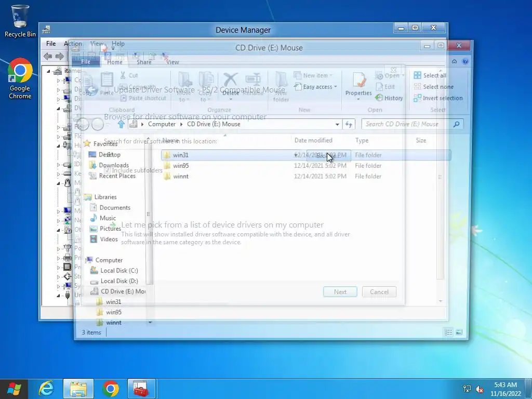
Task: Collapse the root computer node in Device Manager
Action: pos(48,71)
